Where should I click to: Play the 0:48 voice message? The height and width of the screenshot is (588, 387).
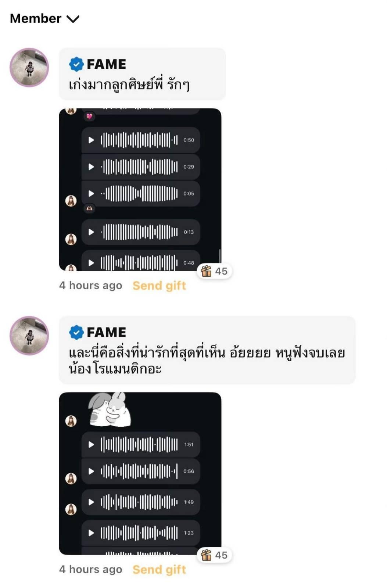pos(91,263)
